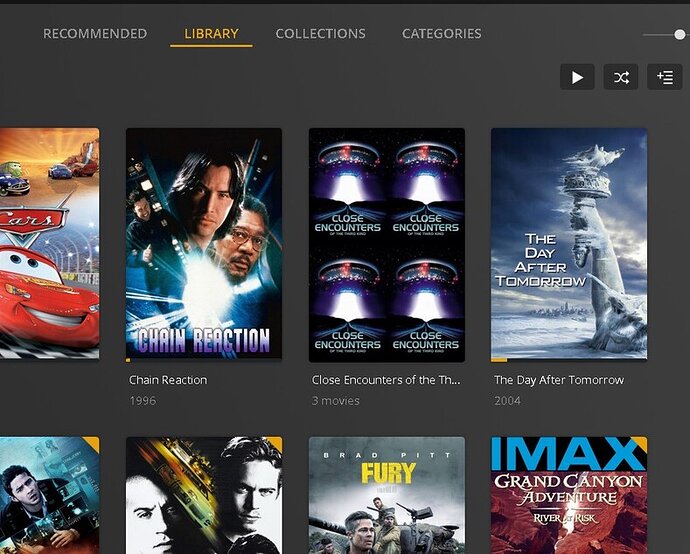The image size is (690, 554).
Task: Play all movies with the play button
Action: click(x=577, y=77)
